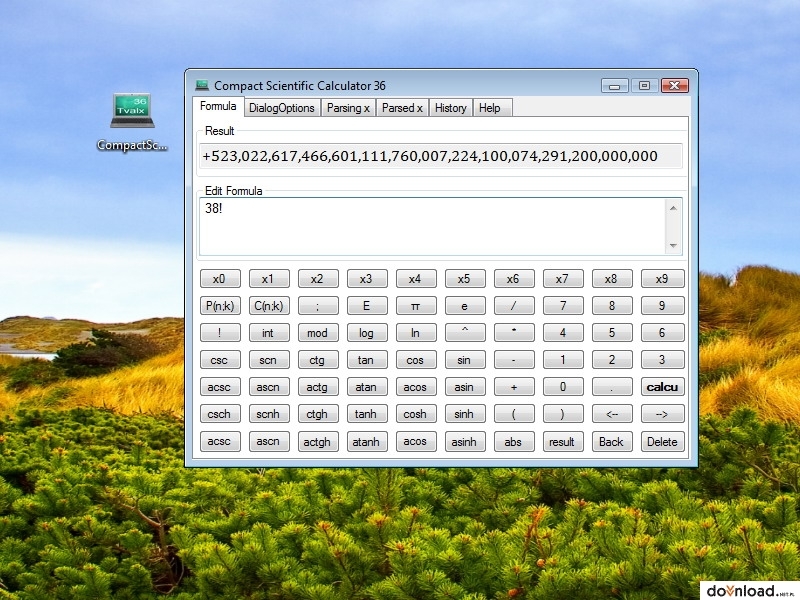Click the ctgh button
The height and width of the screenshot is (600, 800).
(x=318, y=414)
